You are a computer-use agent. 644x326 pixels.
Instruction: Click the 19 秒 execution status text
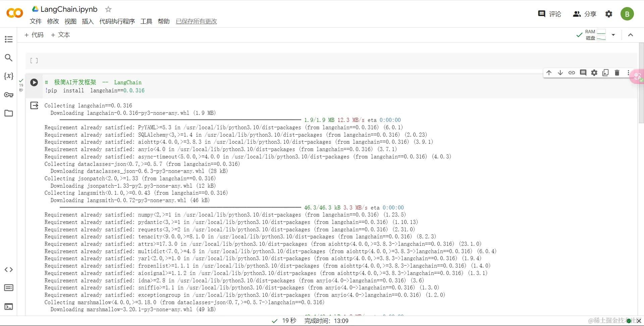click(289, 321)
